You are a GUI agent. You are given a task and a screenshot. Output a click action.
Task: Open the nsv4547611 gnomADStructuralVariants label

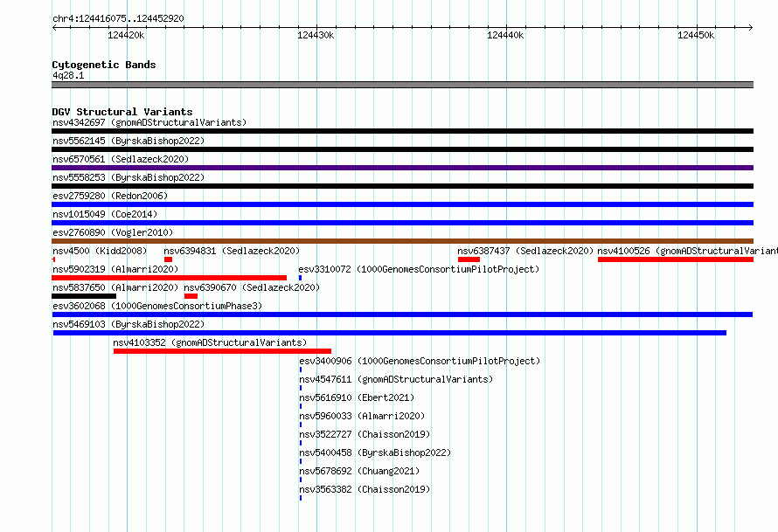[396, 379]
